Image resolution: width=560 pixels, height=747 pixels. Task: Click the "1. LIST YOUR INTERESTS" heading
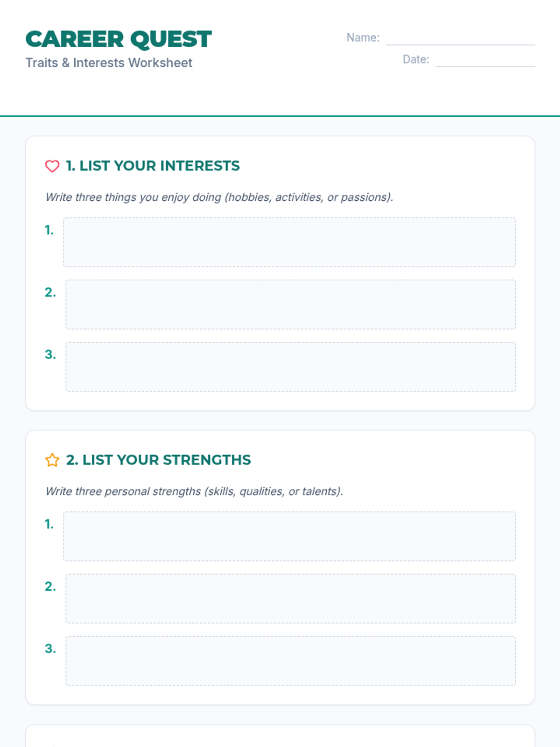click(153, 166)
